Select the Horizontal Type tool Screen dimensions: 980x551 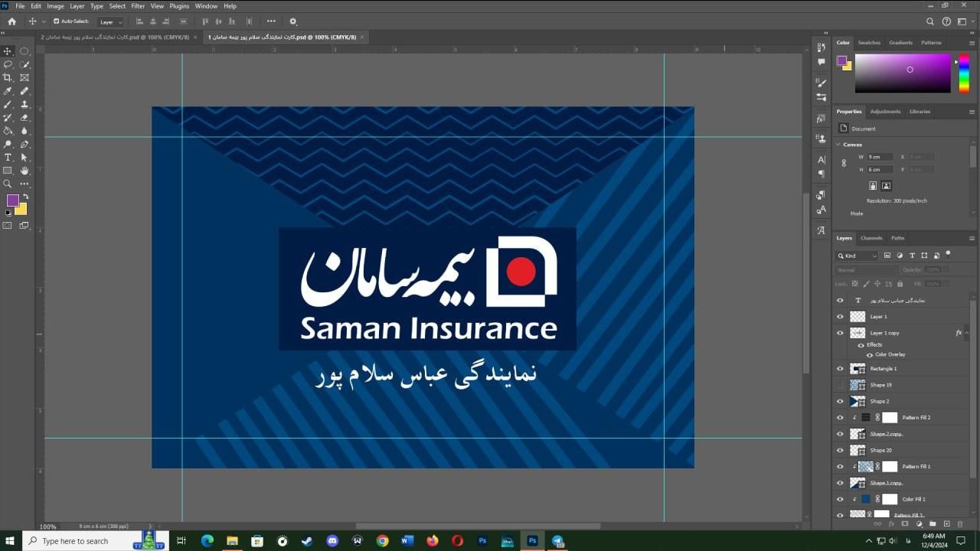coord(8,157)
